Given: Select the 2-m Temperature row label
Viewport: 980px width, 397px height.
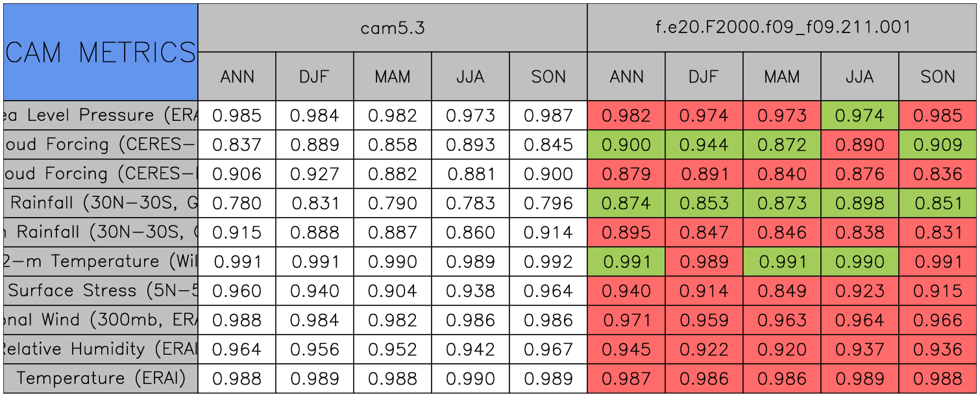Looking at the screenshot, I should point(101,262).
